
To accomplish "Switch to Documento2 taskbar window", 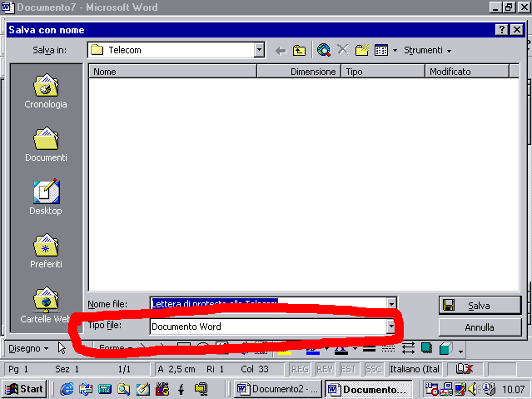I will click(277, 389).
